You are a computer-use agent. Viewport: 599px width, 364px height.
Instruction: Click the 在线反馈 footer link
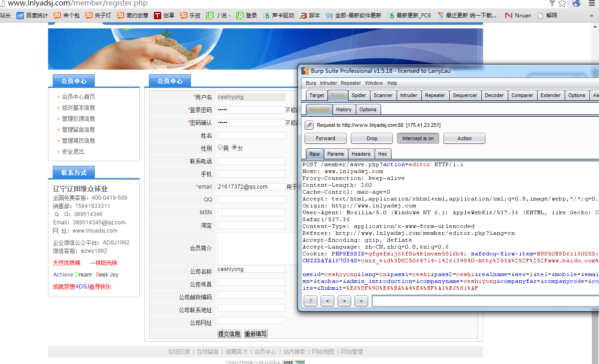click(179, 352)
